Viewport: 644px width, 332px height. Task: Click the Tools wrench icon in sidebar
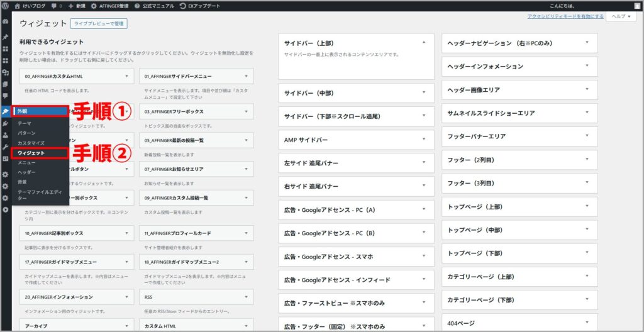6,147
